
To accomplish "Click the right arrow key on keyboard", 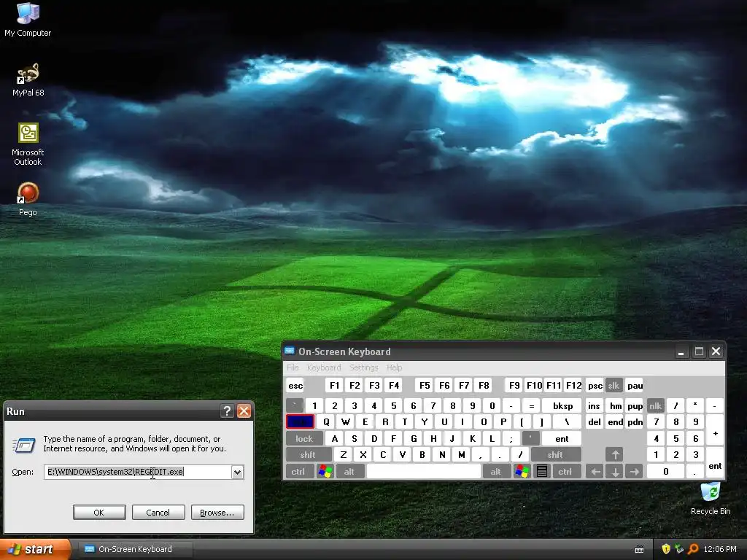I will (x=634, y=472).
